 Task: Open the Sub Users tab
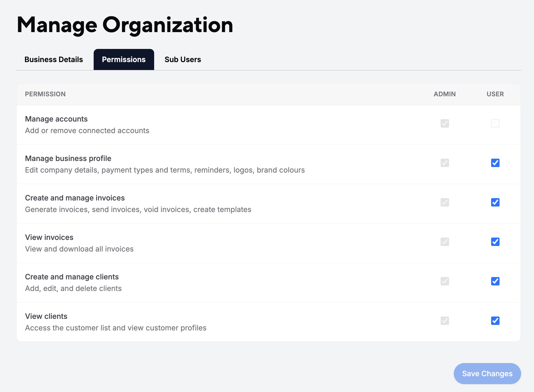click(x=183, y=59)
